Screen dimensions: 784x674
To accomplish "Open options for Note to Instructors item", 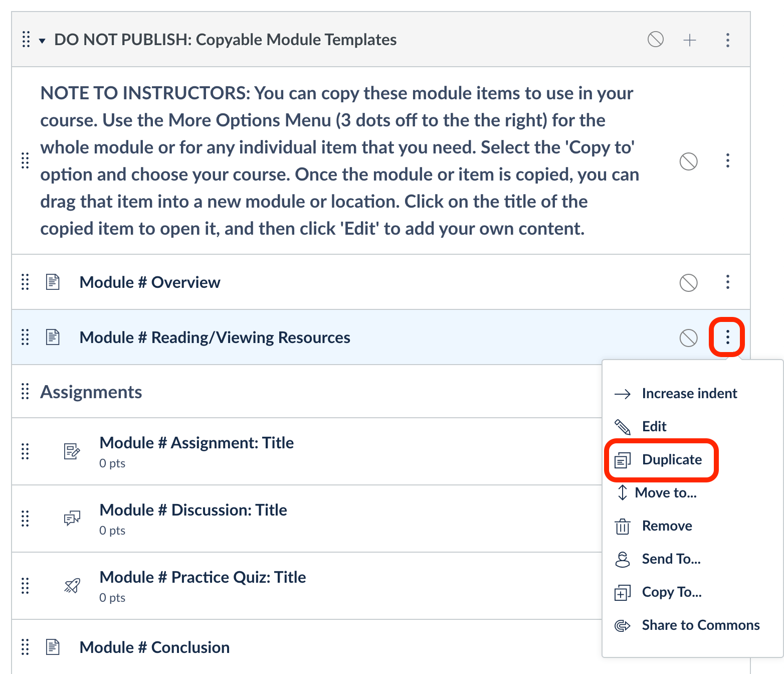I will [x=728, y=160].
